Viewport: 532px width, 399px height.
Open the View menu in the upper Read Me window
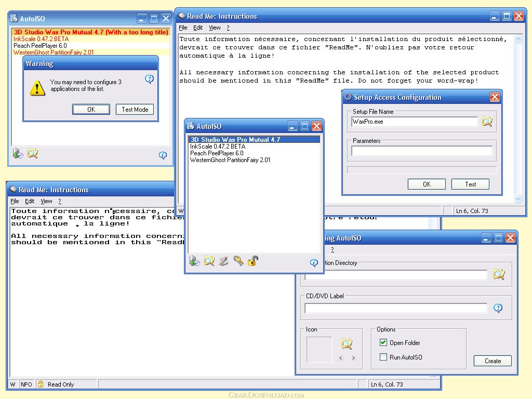point(215,28)
